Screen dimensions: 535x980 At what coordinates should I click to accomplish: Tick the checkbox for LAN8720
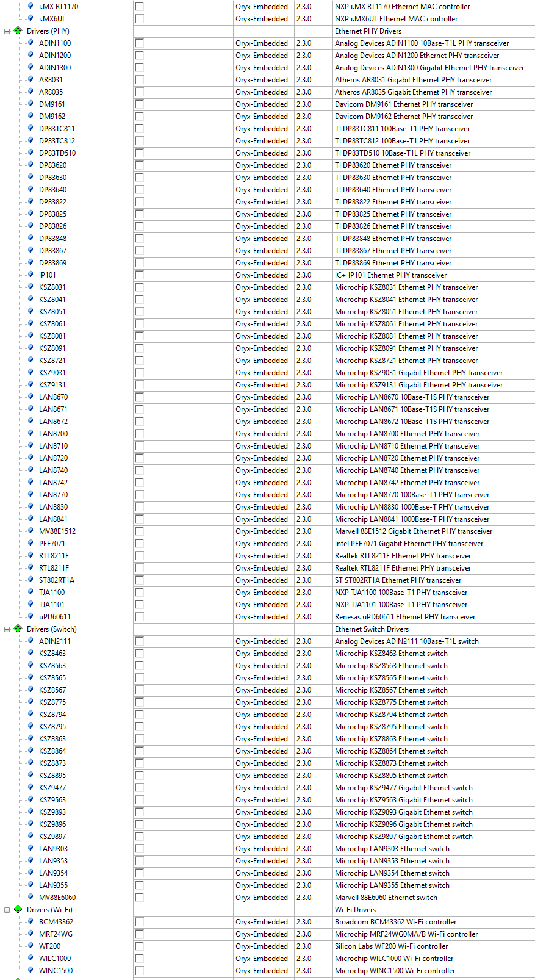click(140, 458)
